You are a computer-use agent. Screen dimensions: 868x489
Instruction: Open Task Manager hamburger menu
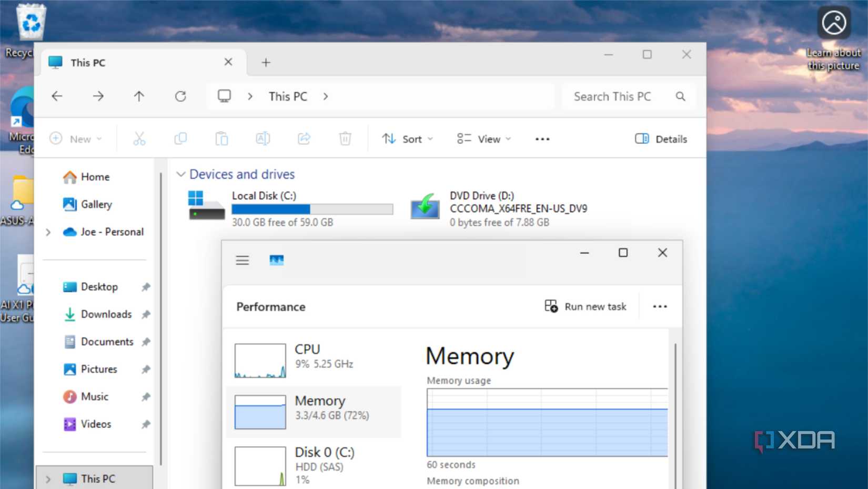[x=242, y=260]
